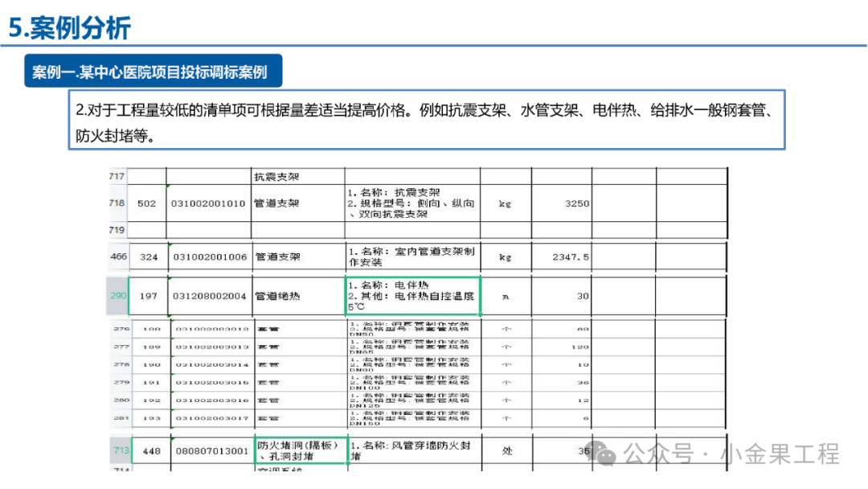
Task: Click the 管道绝热 name cell
Action: click(299, 296)
